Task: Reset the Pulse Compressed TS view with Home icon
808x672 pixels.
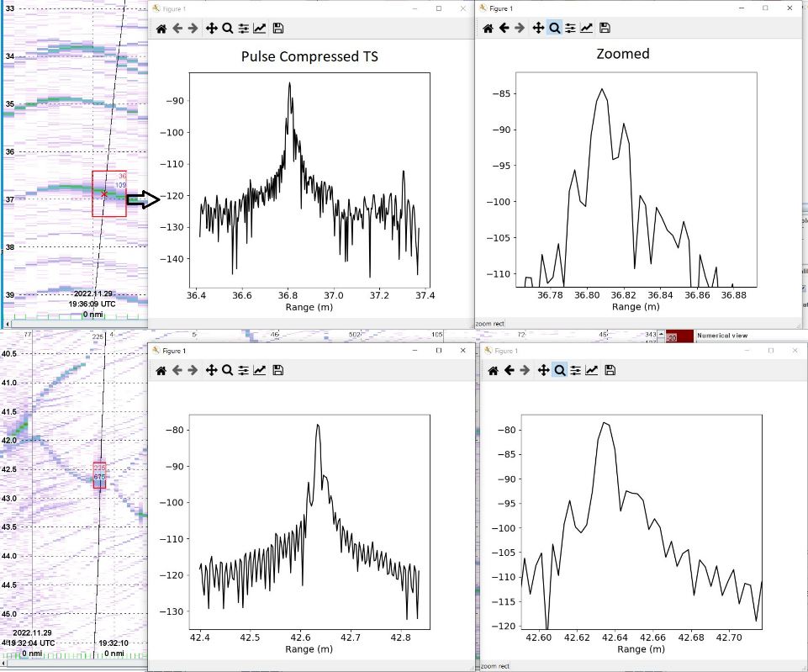Action: coord(161,28)
